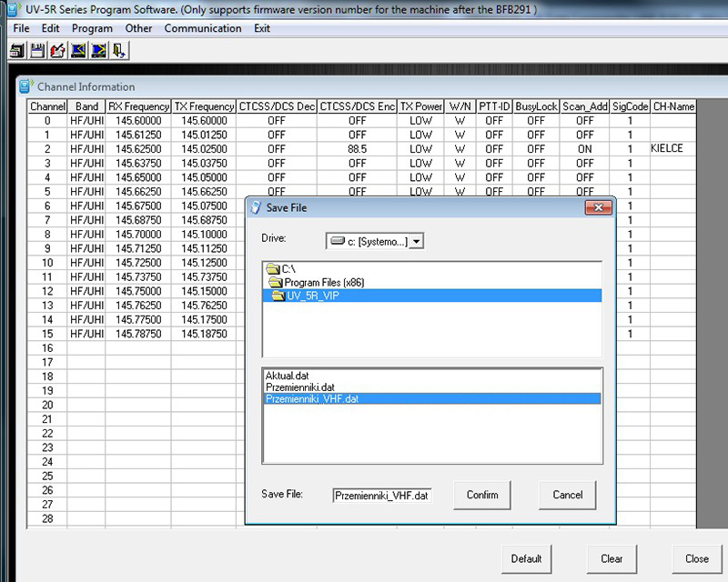
Task: Click RX frequency 145.70000 cell
Action: pyautogui.click(x=138, y=235)
